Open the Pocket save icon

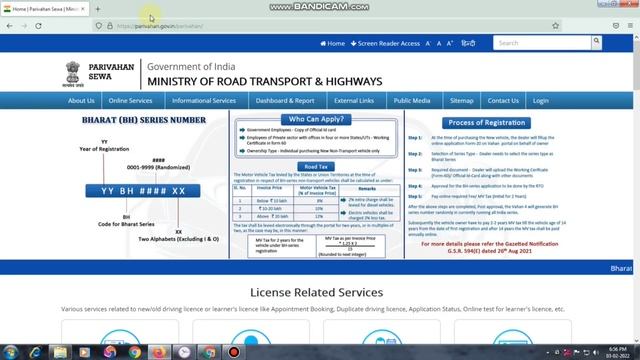click(616, 26)
